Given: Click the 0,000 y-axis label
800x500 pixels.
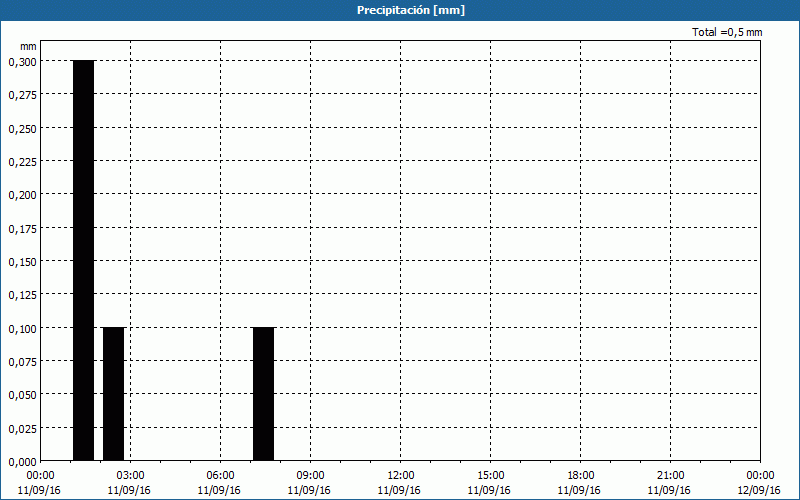Looking at the screenshot, I should (22, 462).
